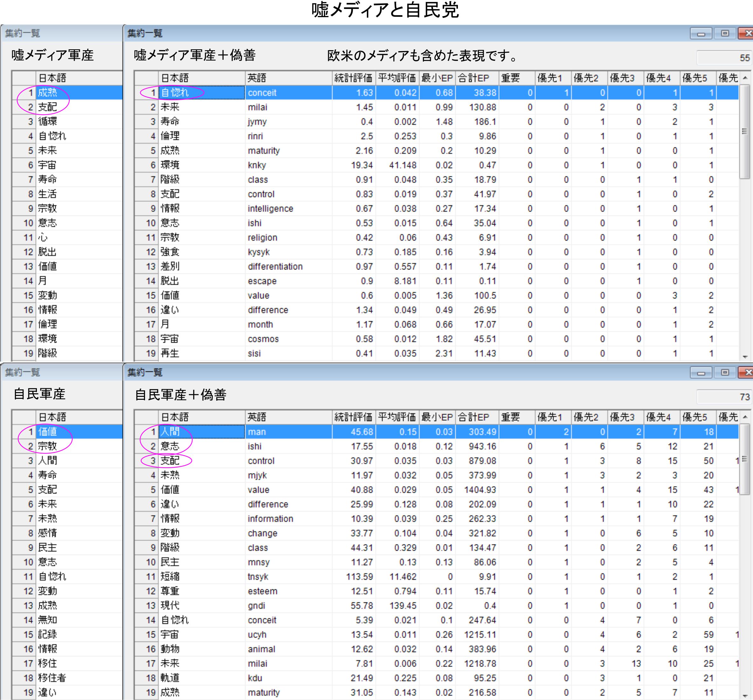
Task: Maximize the upper 集約一覧 window
Action: [x=725, y=34]
